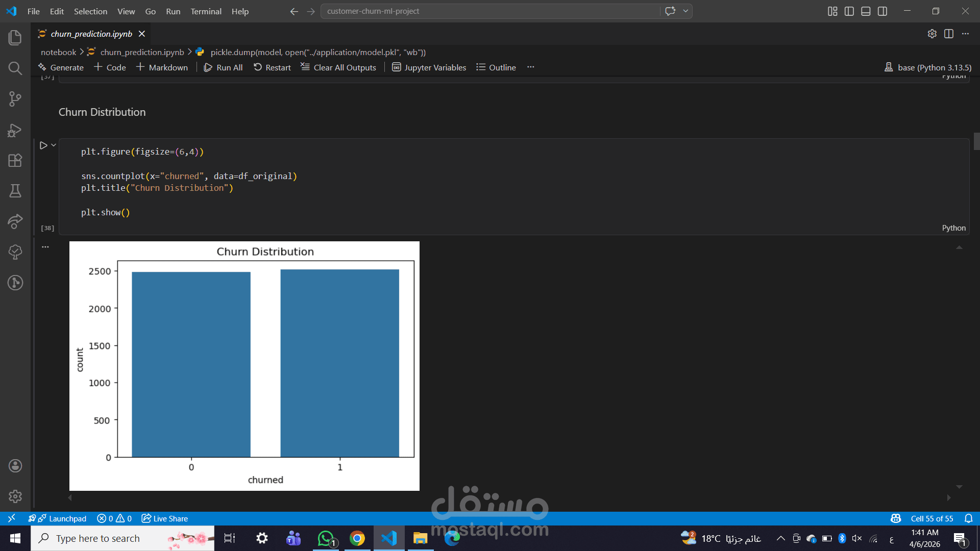
Task: Select the churn_prediction.ipynb tab
Action: [x=91, y=34]
